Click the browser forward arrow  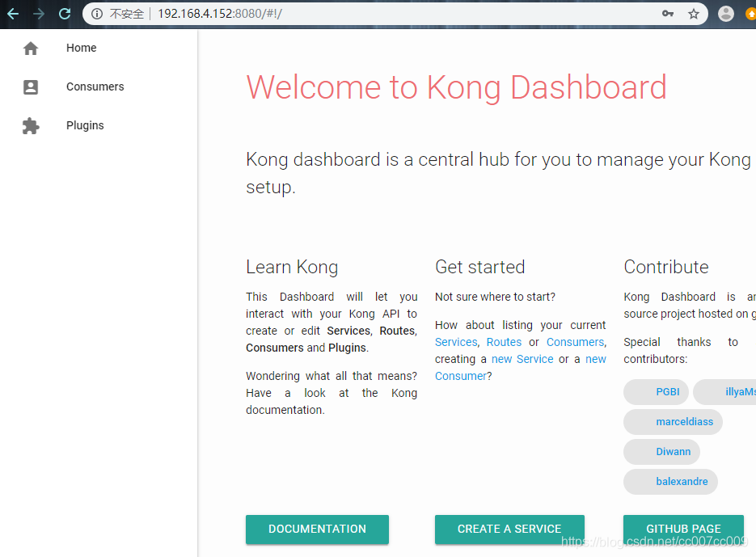pyautogui.click(x=39, y=14)
